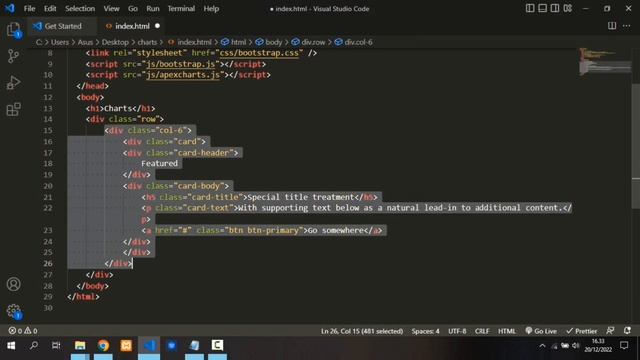Image resolution: width=640 pixels, height=360 pixels.
Task: Select the charts breadcrumb folder
Action: (x=147, y=42)
